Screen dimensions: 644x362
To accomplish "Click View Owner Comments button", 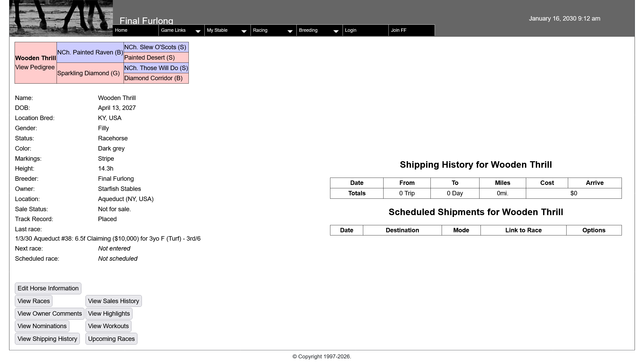I will tap(50, 314).
